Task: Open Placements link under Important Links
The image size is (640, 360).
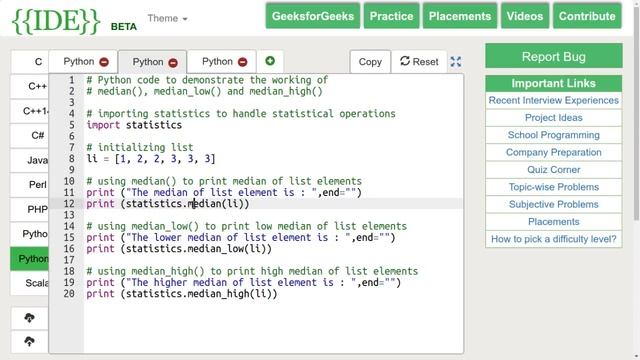Action: (x=553, y=222)
